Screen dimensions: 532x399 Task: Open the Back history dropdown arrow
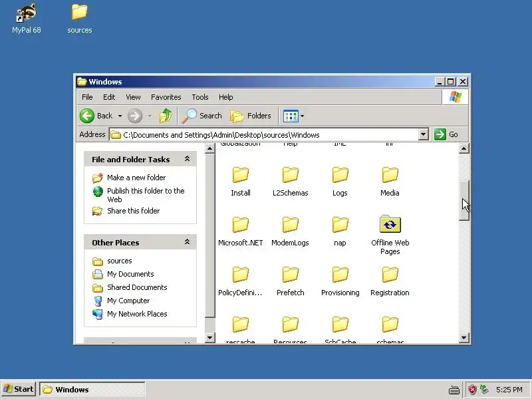[120, 116]
